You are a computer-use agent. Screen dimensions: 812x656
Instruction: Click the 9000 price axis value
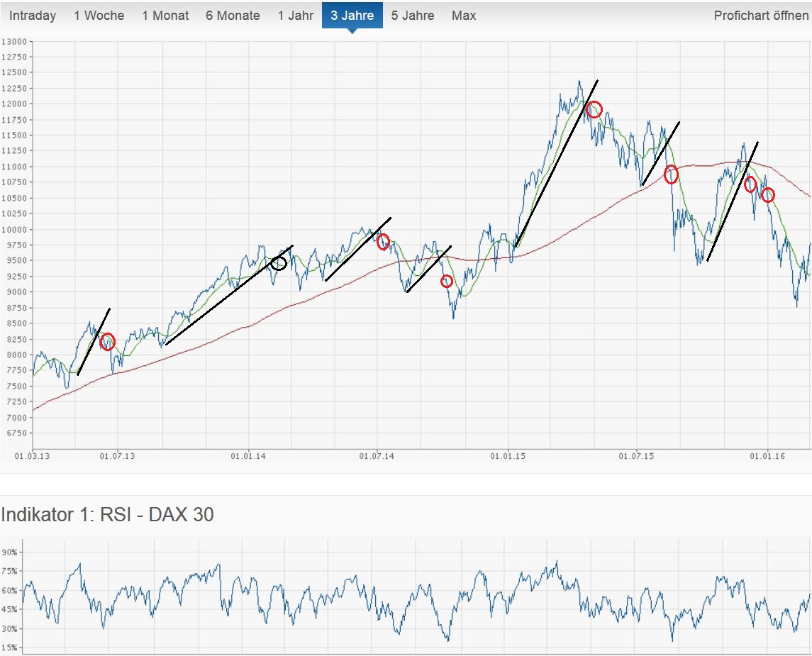coord(16,292)
